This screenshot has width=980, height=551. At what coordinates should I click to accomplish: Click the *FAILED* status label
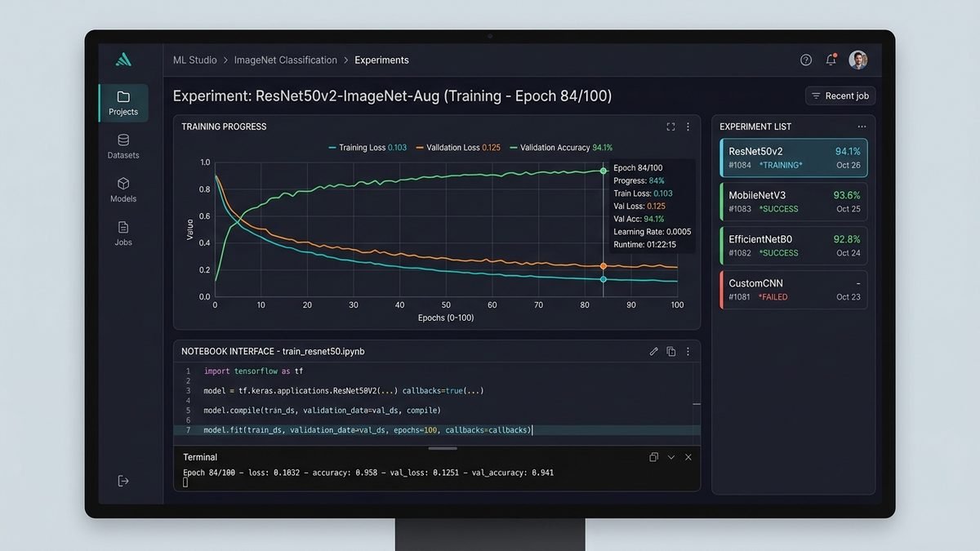click(773, 297)
